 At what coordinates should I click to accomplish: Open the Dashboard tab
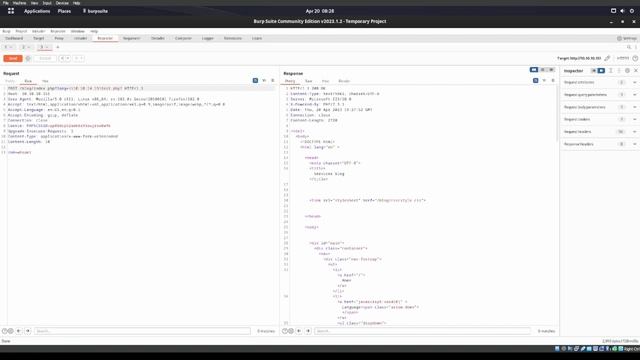(x=14, y=38)
